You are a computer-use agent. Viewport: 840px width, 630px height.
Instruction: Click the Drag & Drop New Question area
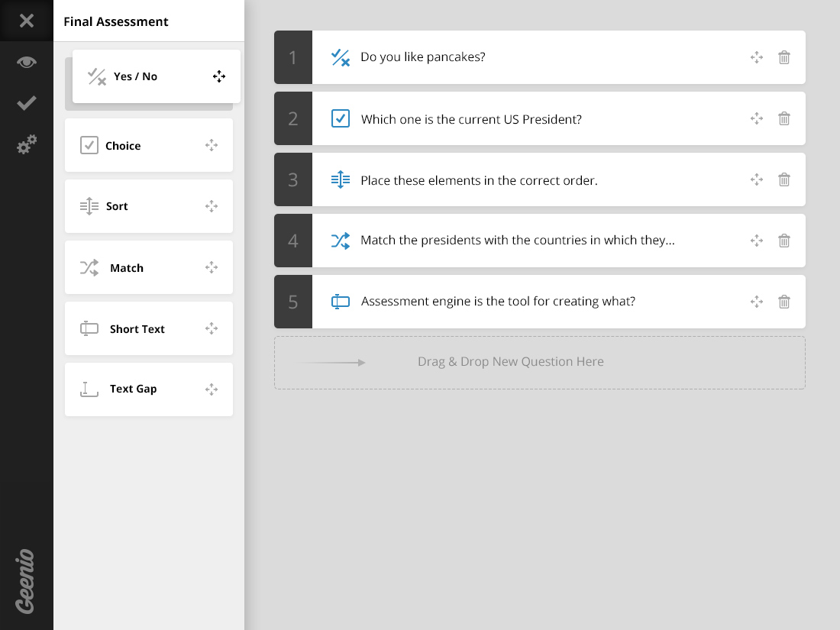click(x=540, y=363)
